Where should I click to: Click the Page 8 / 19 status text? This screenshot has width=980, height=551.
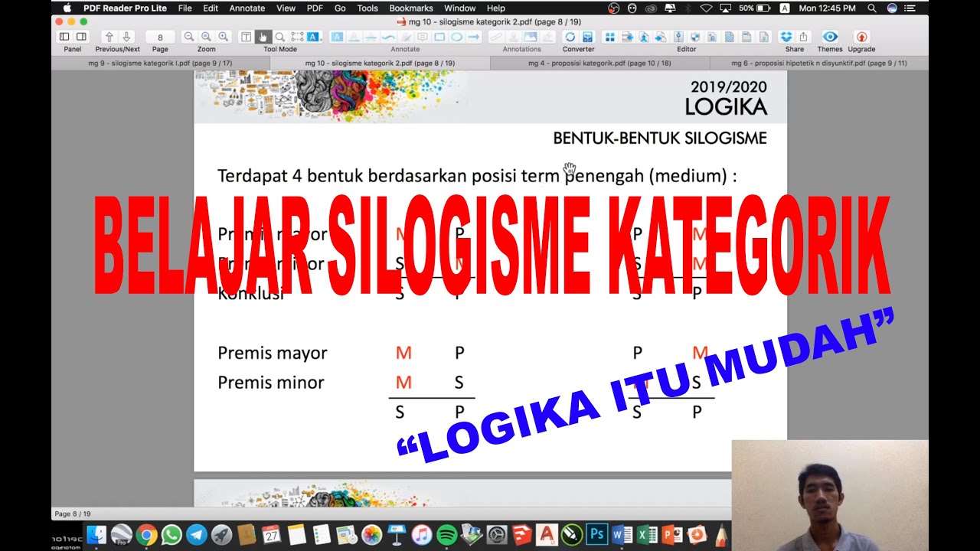point(73,514)
